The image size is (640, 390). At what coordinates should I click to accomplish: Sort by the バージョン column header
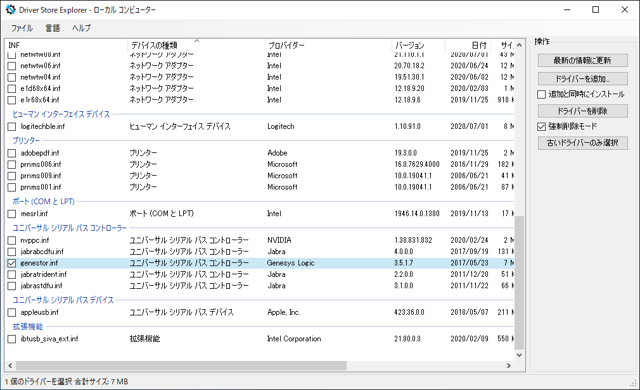(418, 45)
